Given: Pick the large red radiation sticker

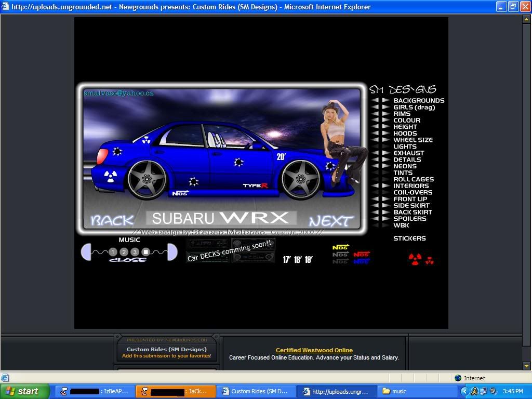Looking at the screenshot, I should pos(415,259).
